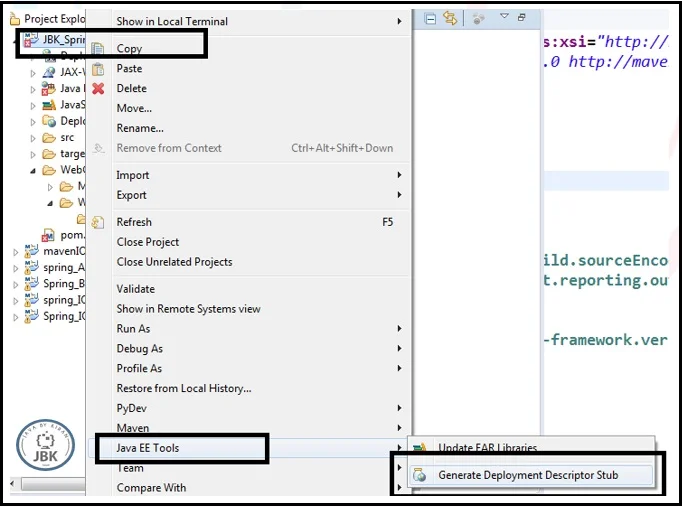Click the Generate Deployment Descriptor Stub icon
Image resolution: width=682 pixels, height=507 pixels.
420,475
